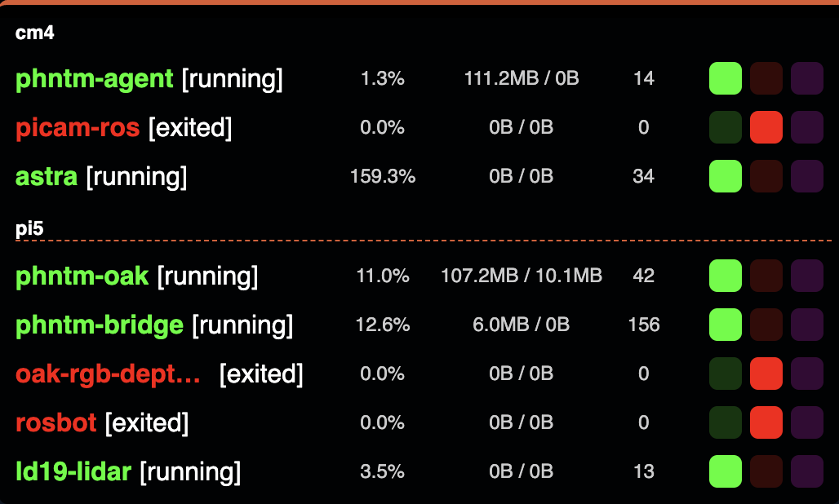Select the pi5 host header
Viewport: 839px width, 504px height.
coord(29,228)
